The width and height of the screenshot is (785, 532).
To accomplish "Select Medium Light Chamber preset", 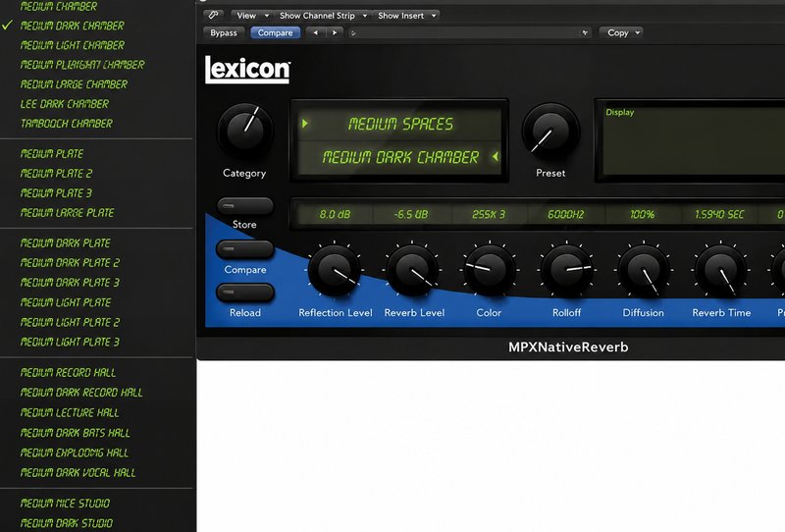I will click(72, 45).
